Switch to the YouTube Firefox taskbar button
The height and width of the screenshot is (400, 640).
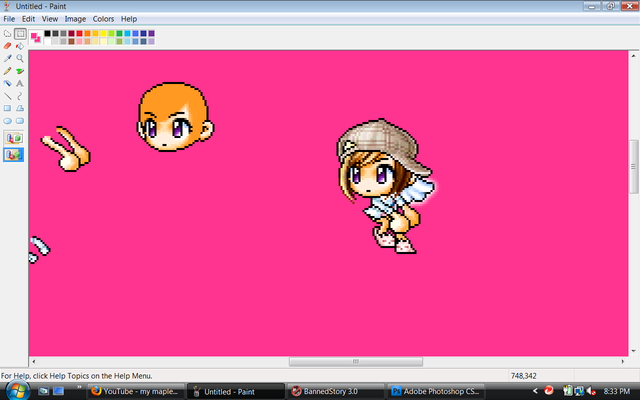(x=136, y=391)
